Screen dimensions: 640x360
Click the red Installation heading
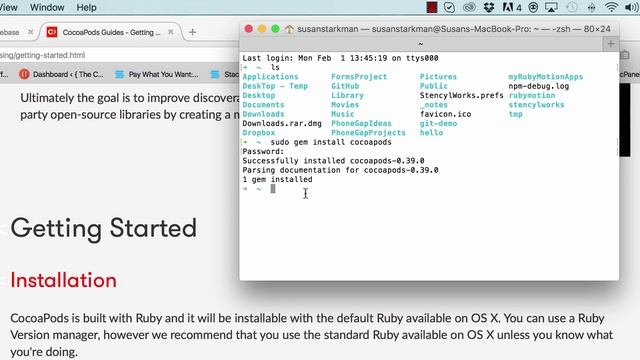point(63,280)
